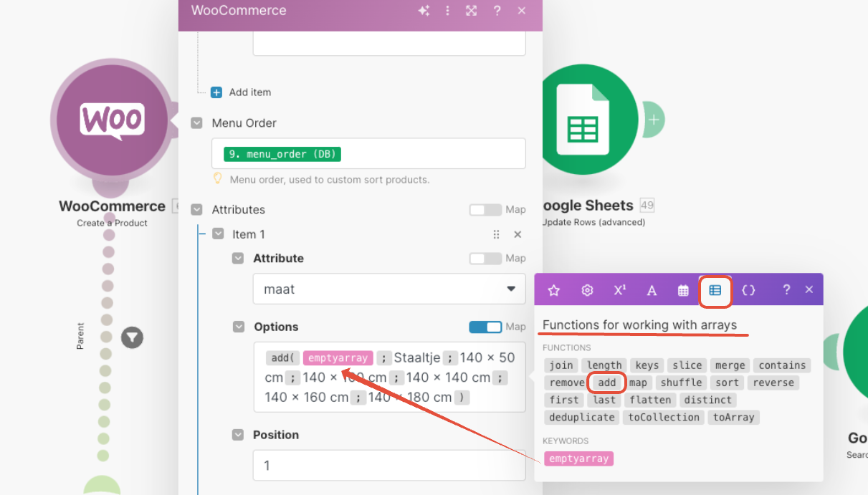Screen dimensions: 868x495
Task: Switch to the text functions tab
Action: 652,290
